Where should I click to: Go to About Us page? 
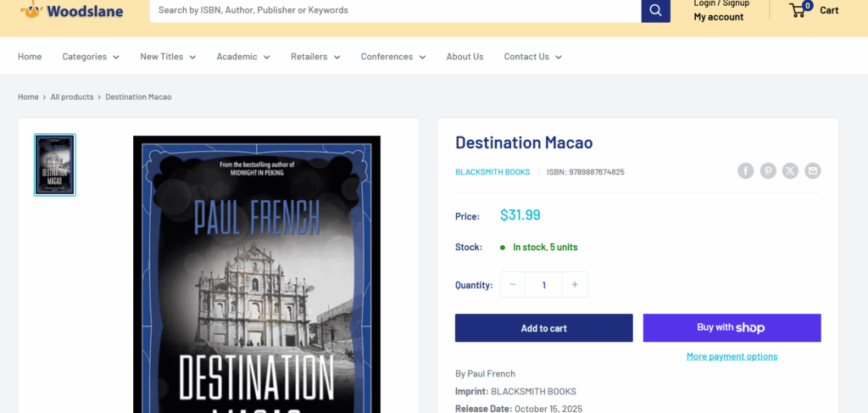(x=465, y=57)
